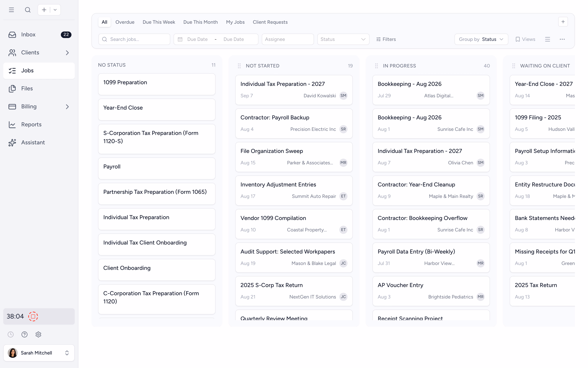This screenshot has width=588, height=368.
Task: Stop the running timer
Action: (x=33, y=316)
